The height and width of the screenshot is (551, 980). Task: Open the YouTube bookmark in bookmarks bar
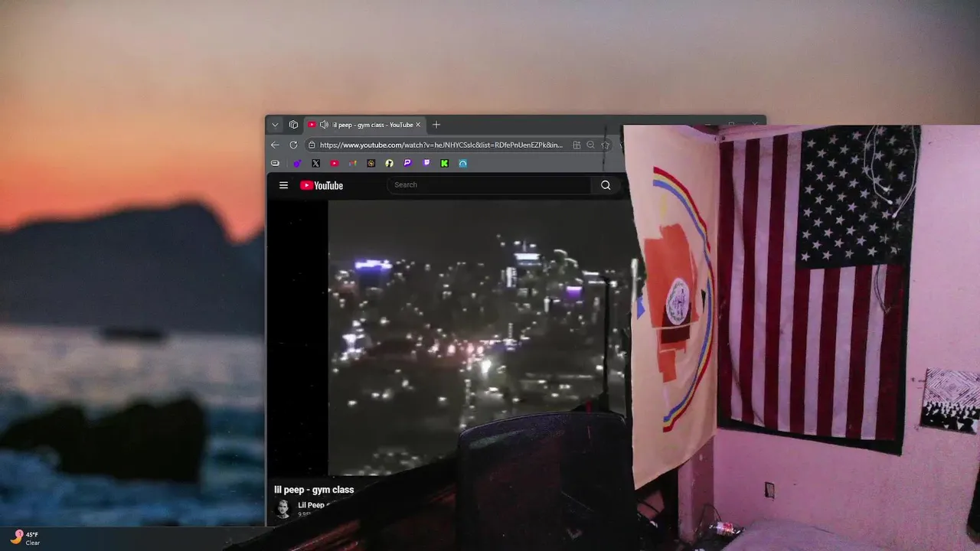click(335, 163)
